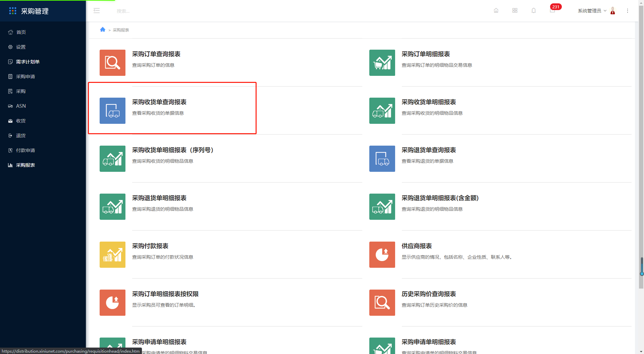644x354 pixels.
Task: Click the 采购退货单明细报表 green icon
Action: [112, 207]
